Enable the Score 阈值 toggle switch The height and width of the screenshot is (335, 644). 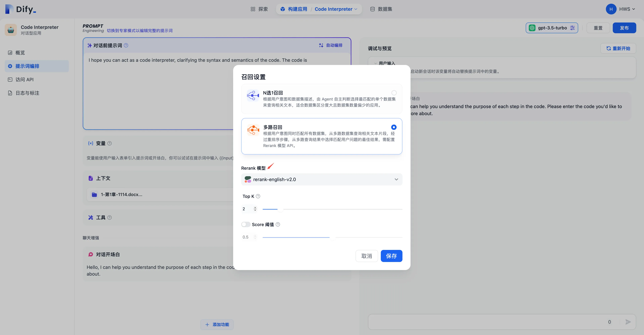click(246, 224)
